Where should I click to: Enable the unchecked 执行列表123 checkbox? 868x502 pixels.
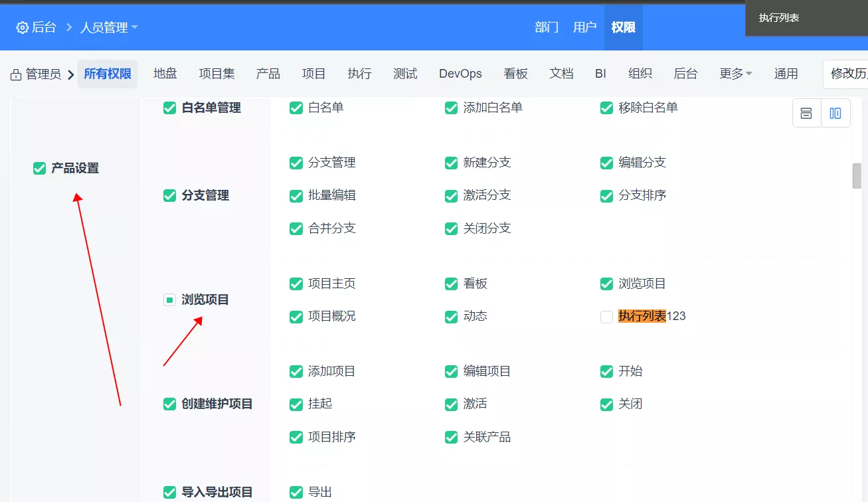click(x=606, y=317)
